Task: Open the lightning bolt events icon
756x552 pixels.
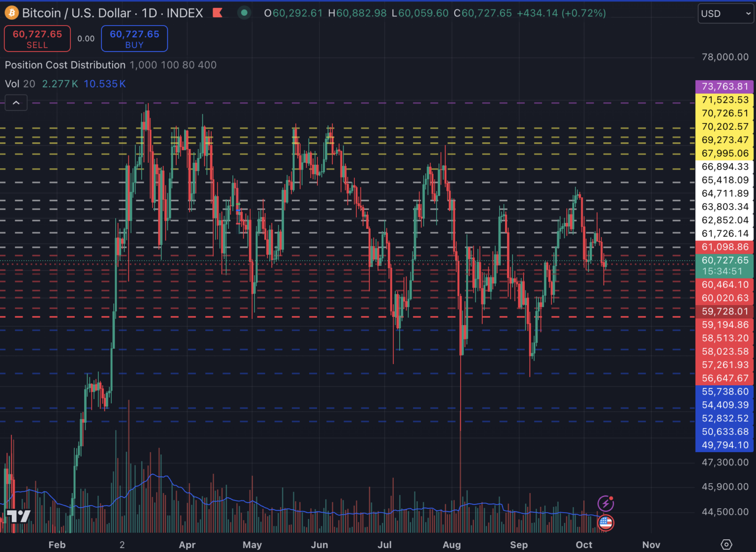Action: (x=606, y=503)
